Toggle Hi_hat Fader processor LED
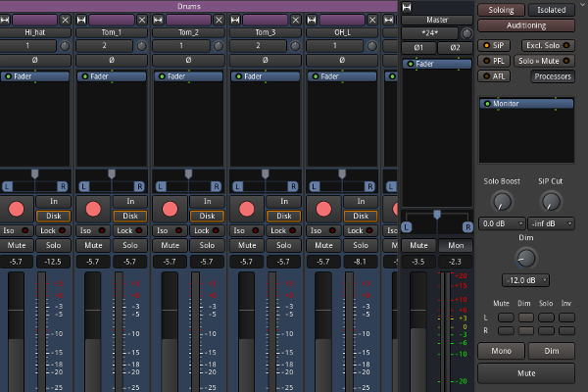This screenshot has width=588, height=392. (8, 76)
